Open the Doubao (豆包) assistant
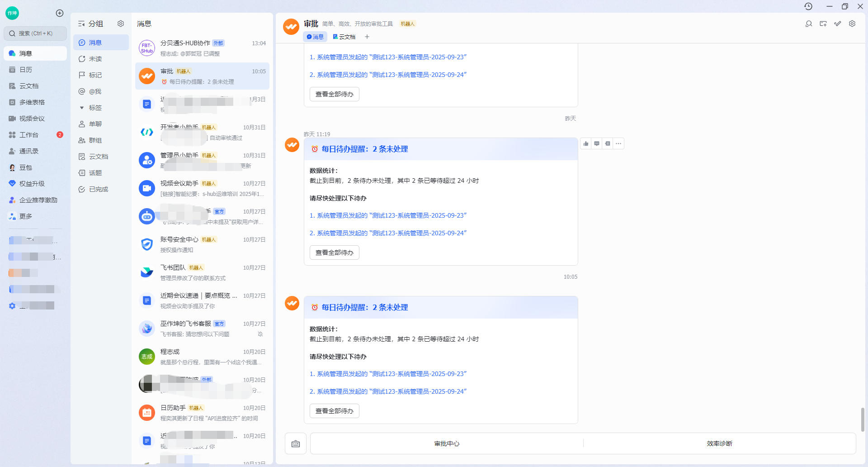 [x=26, y=167]
